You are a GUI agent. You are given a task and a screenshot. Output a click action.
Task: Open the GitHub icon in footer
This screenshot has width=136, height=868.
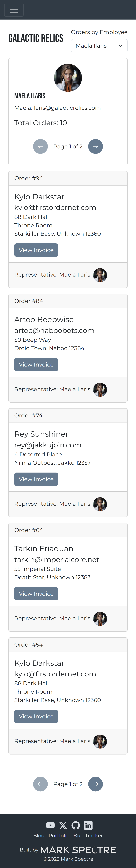[76, 825]
